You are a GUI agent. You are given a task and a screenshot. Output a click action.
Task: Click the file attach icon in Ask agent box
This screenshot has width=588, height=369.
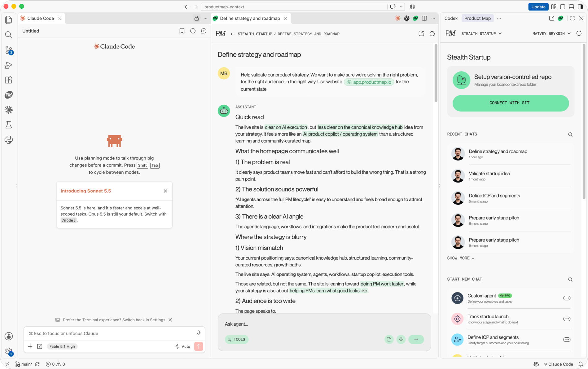tap(389, 339)
